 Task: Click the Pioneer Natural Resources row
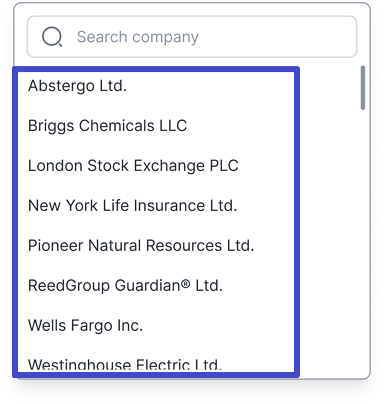[156, 246]
